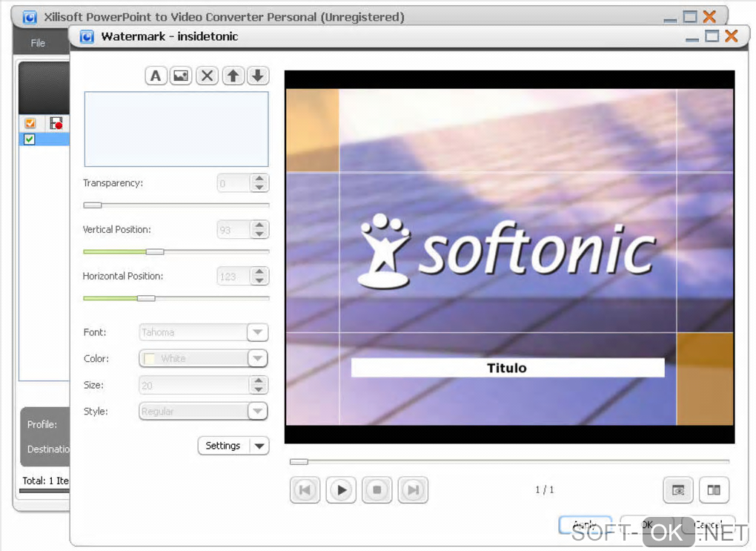Screen dimensions: 756x551
Task: Click the Titulo text box in preview
Action: [x=507, y=368]
